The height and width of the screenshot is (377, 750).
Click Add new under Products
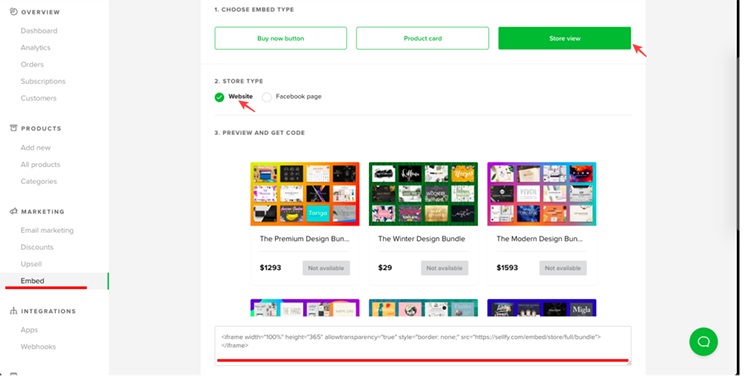tap(35, 147)
